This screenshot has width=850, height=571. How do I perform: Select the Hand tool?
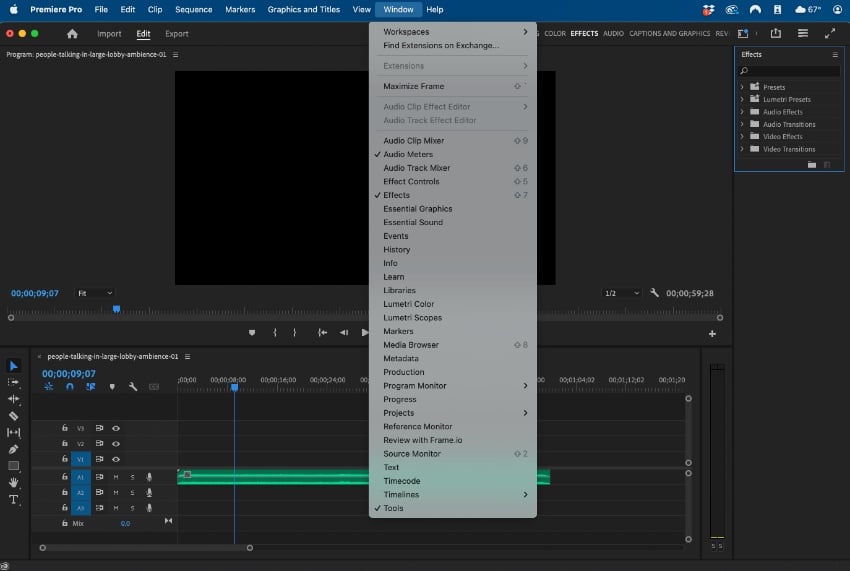[14, 482]
